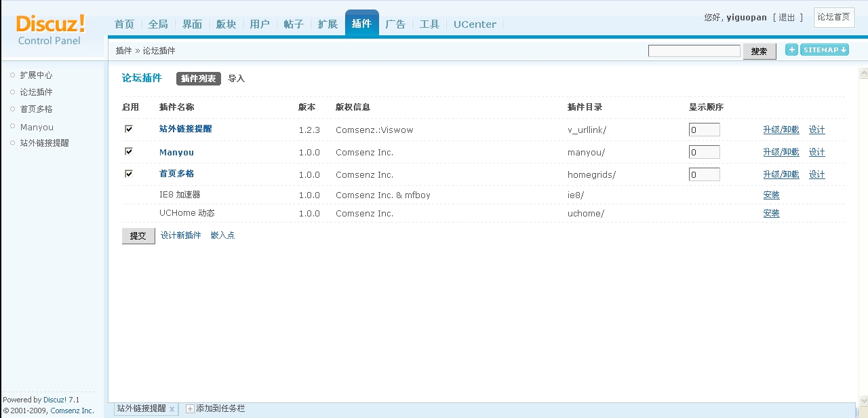Click 升级/卸载 for 首页多格
Viewport: 868px width, 418px height.
[781, 174]
